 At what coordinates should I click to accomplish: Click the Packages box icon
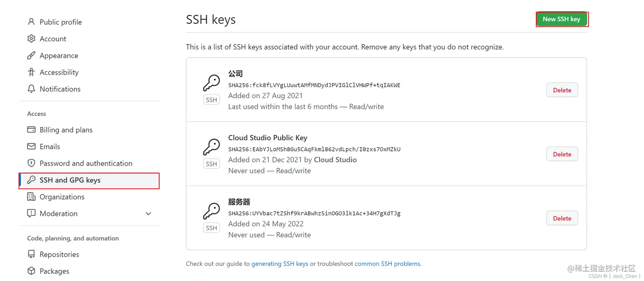[x=31, y=271]
